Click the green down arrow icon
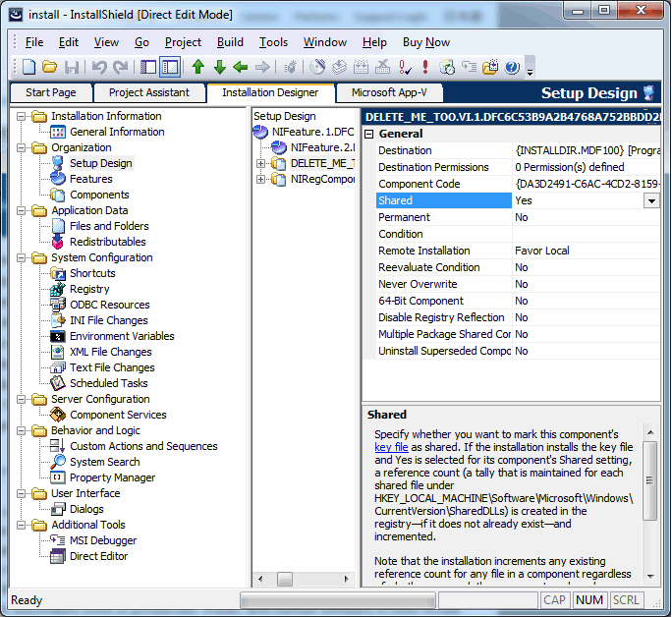This screenshot has height=617, width=672. point(219,67)
